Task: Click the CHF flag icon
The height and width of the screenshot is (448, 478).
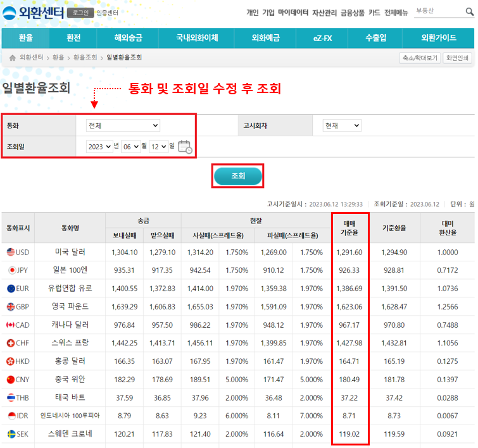Action: tap(11, 344)
